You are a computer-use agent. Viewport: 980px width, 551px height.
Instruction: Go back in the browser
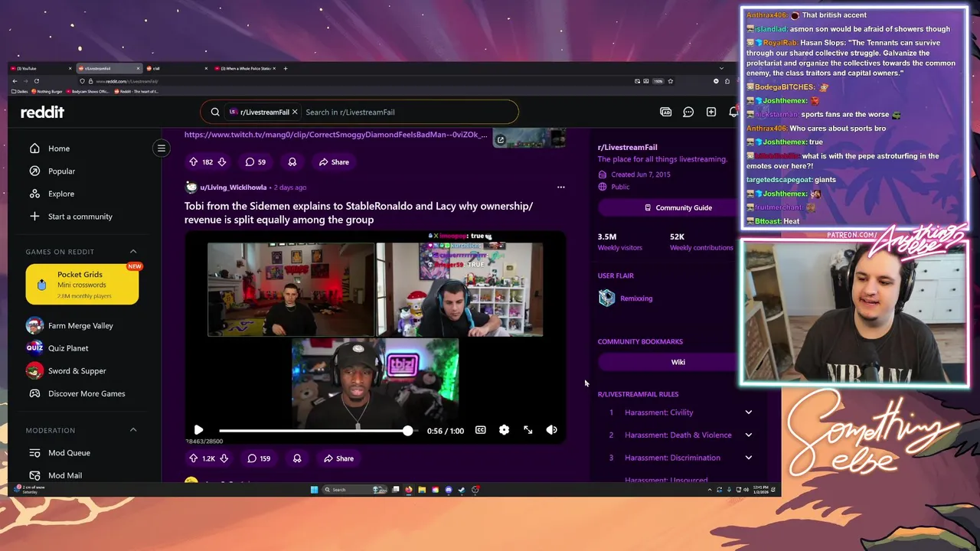(x=15, y=81)
